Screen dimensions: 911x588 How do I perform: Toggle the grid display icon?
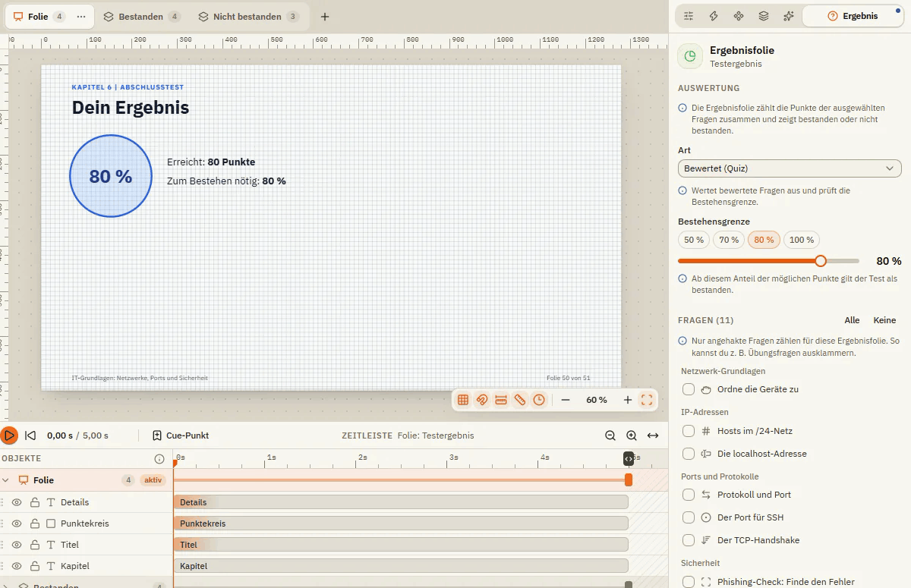coord(463,400)
